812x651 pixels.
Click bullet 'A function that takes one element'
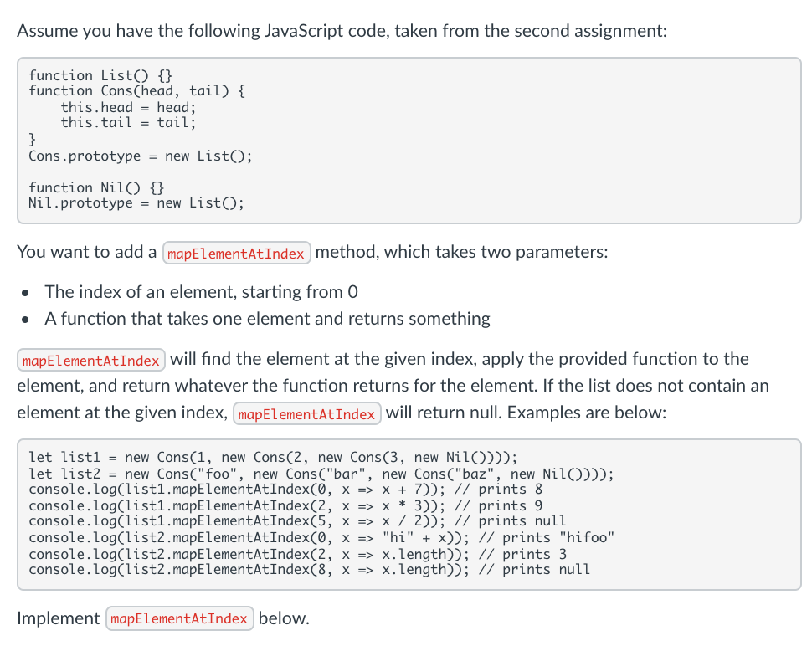pos(267,319)
